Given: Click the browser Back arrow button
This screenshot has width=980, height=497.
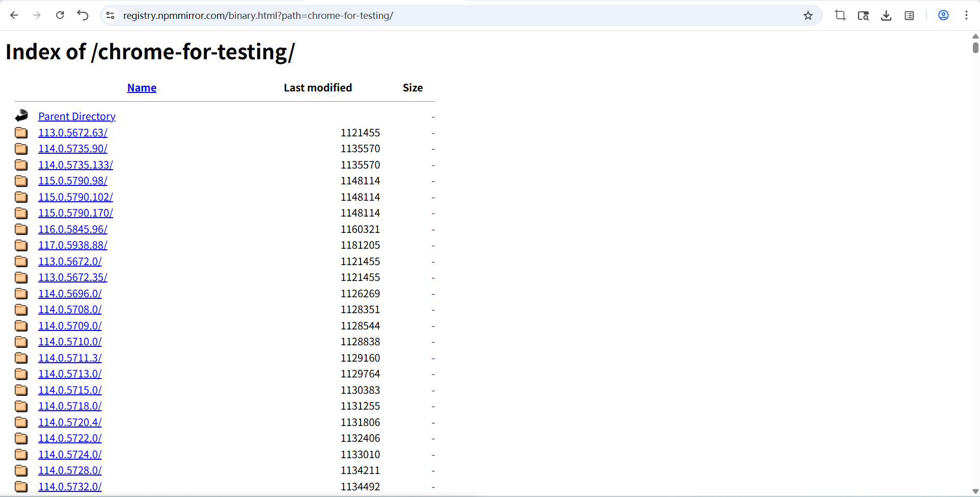Looking at the screenshot, I should coord(14,15).
